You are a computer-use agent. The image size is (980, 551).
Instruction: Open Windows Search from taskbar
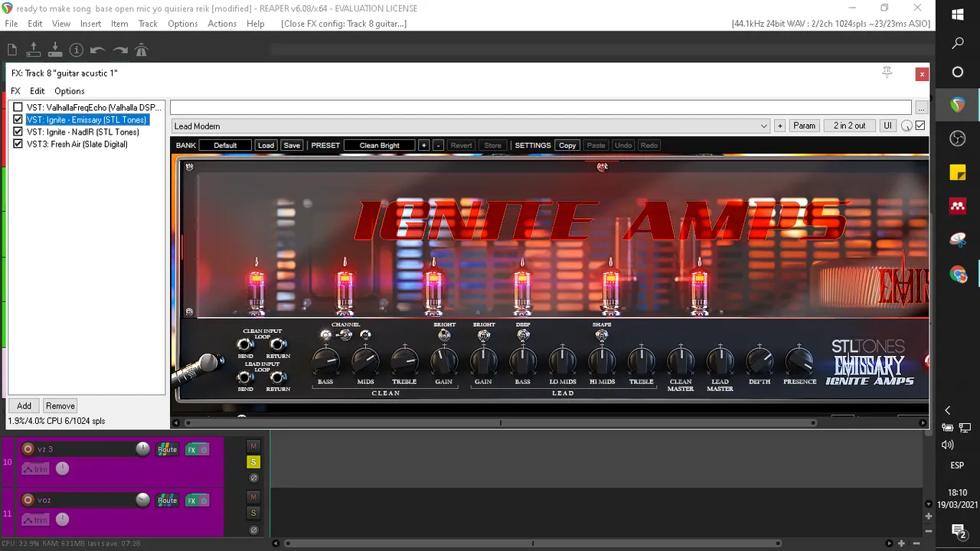[958, 44]
